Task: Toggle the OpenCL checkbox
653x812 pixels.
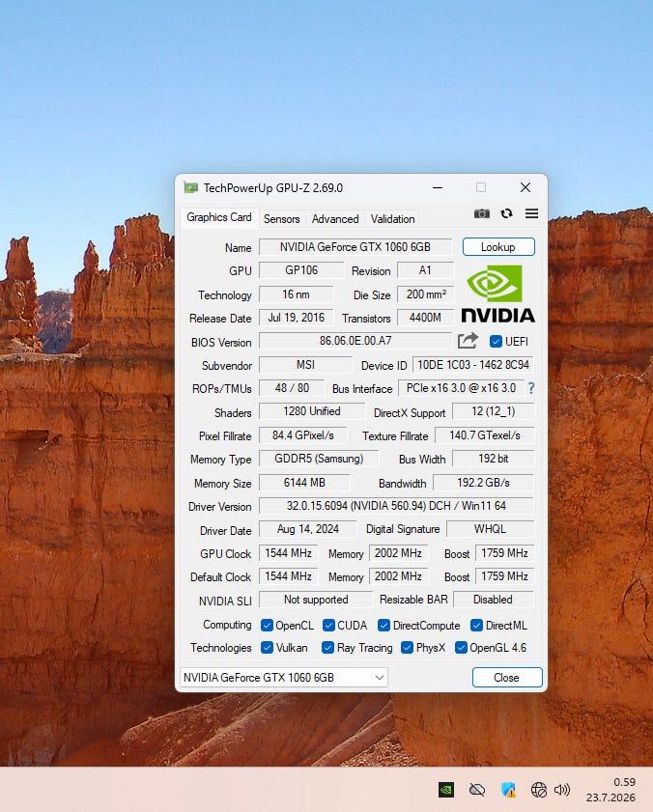Action: (x=267, y=626)
